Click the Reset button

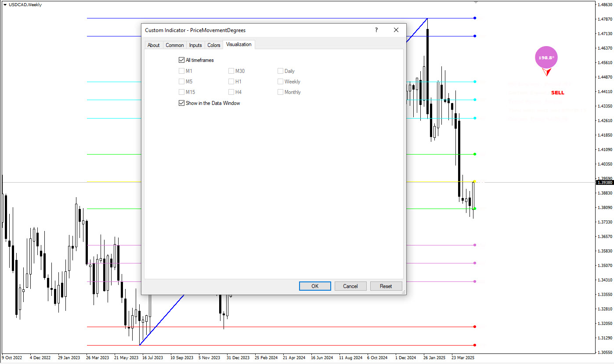coord(386,286)
